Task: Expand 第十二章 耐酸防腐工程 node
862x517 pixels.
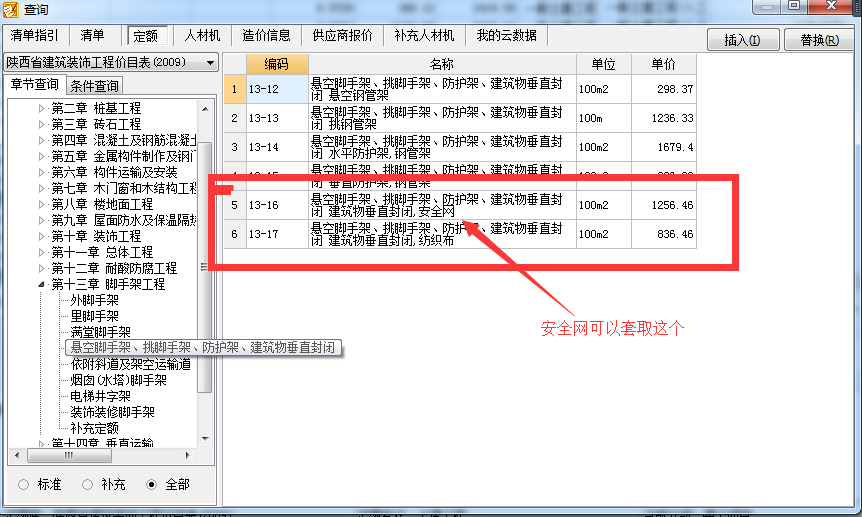Action: pos(41,268)
